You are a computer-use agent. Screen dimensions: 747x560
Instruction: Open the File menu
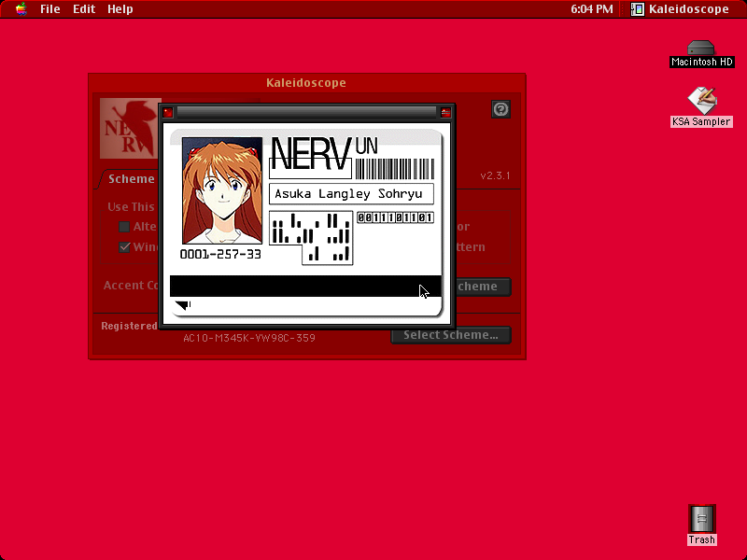(50, 9)
